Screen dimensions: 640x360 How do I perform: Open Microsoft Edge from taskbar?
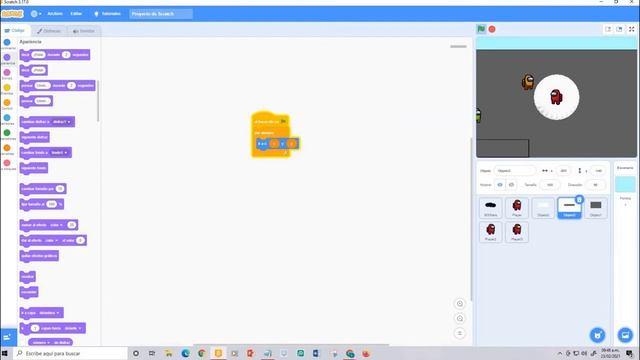point(185,353)
